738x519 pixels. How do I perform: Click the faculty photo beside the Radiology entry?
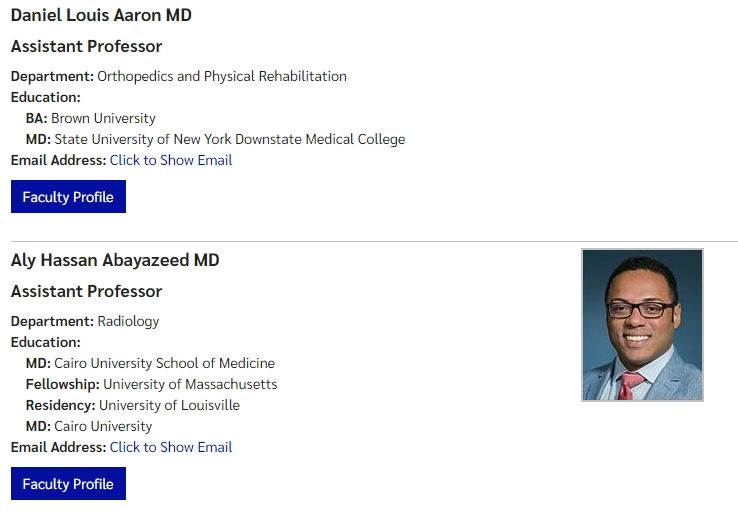point(642,325)
